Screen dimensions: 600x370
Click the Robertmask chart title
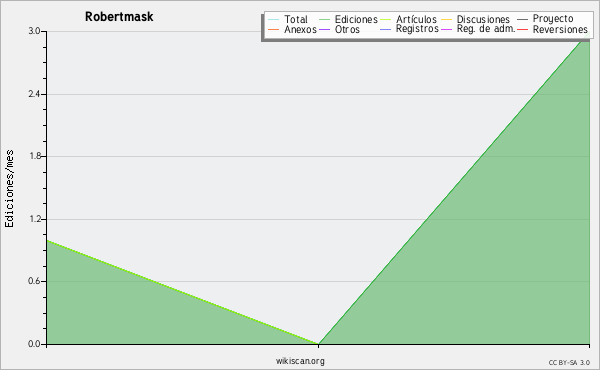pos(119,16)
